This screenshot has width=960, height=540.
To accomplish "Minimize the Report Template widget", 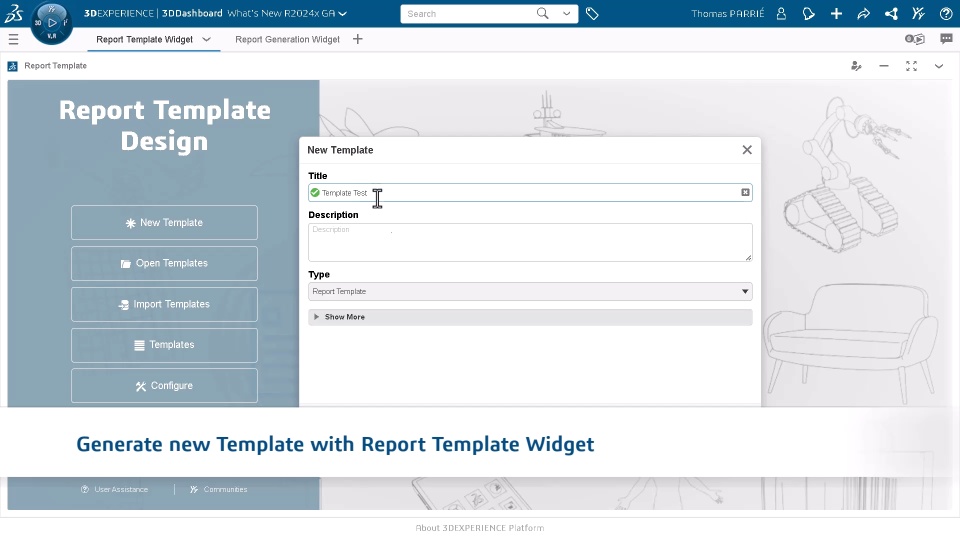I will [884, 66].
